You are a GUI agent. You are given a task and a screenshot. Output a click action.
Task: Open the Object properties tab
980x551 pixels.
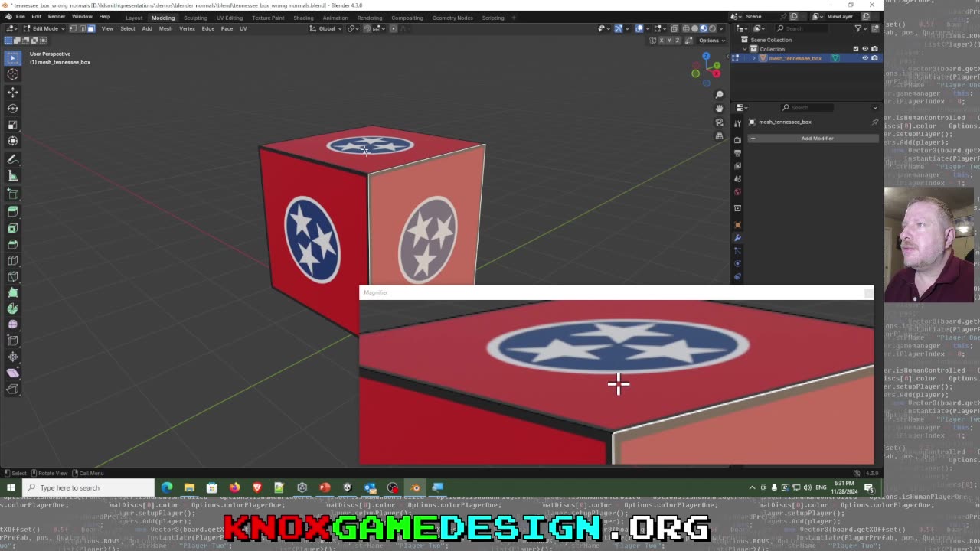[737, 224]
